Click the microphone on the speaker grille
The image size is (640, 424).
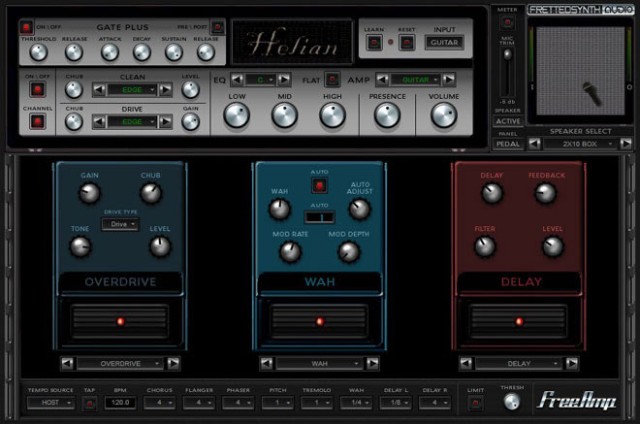tap(591, 92)
